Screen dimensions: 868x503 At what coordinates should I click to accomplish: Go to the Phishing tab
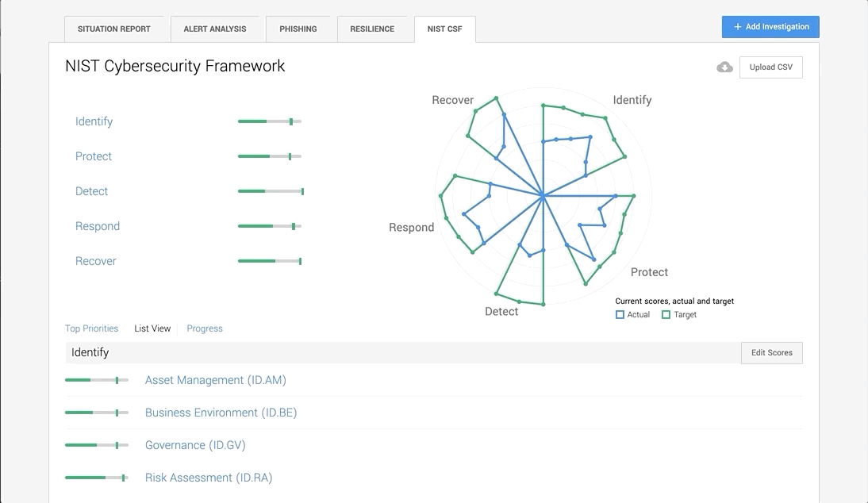[298, 29]
